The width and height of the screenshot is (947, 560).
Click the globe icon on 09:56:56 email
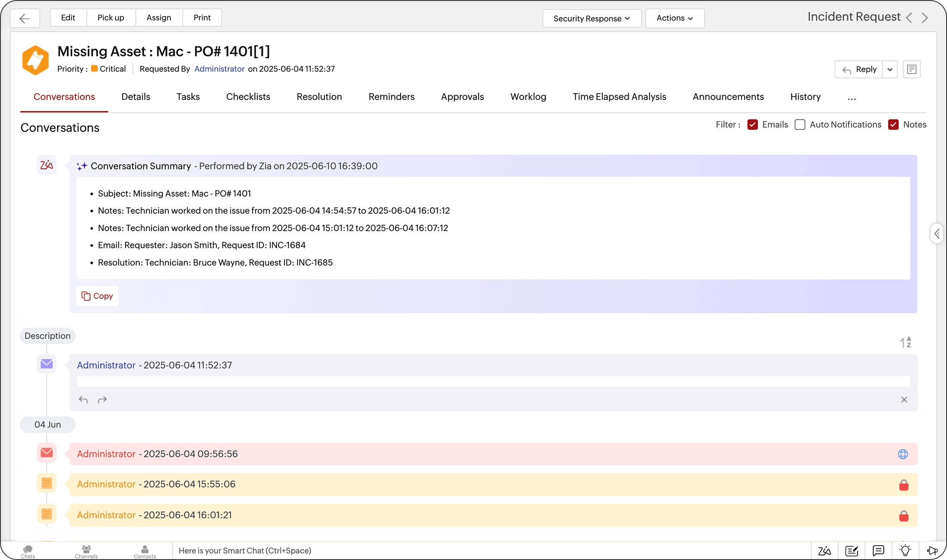[x=903, y=454]
